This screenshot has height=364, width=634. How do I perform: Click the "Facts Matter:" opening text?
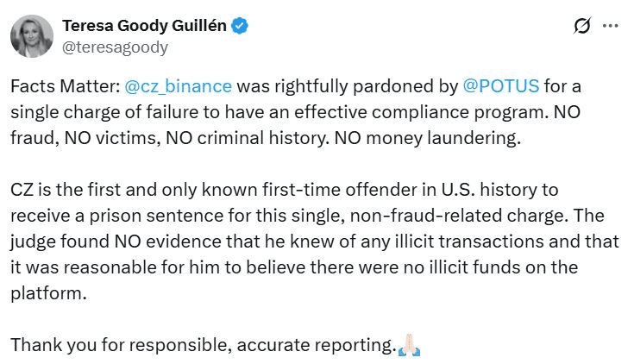[64, 86]
